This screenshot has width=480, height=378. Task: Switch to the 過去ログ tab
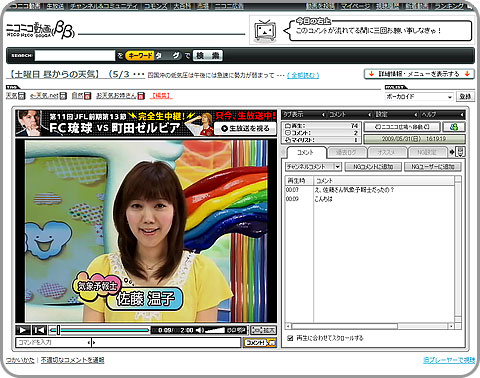click(x=347, y=153)
